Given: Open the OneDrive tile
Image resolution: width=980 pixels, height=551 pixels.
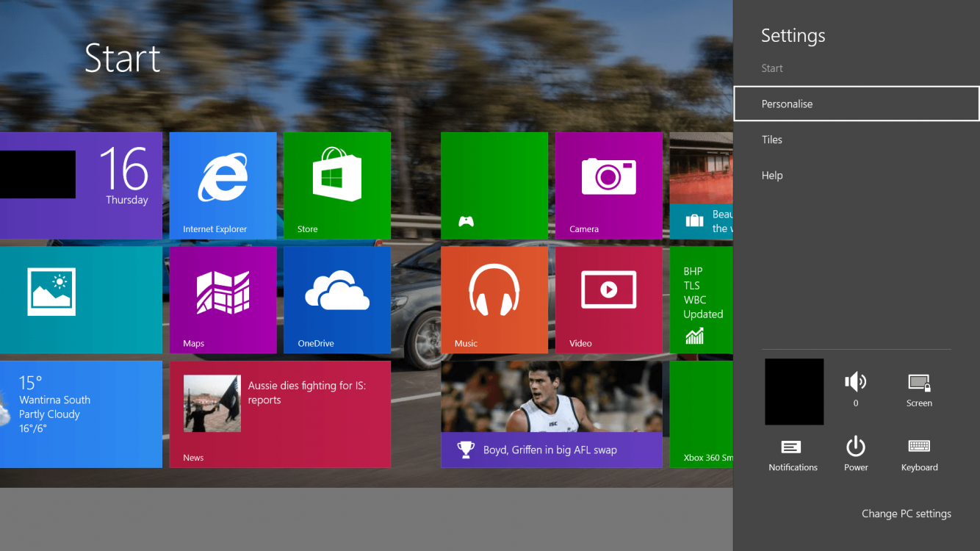Looking at the screenshot, I should click(x=337, y=300).
